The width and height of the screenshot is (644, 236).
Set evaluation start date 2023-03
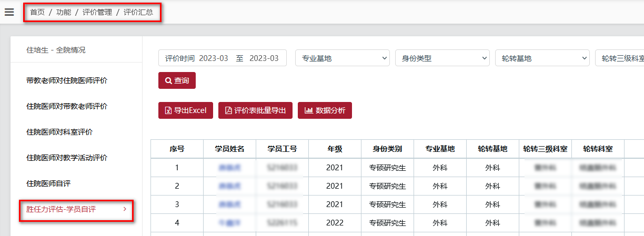[x=214, y=58]
